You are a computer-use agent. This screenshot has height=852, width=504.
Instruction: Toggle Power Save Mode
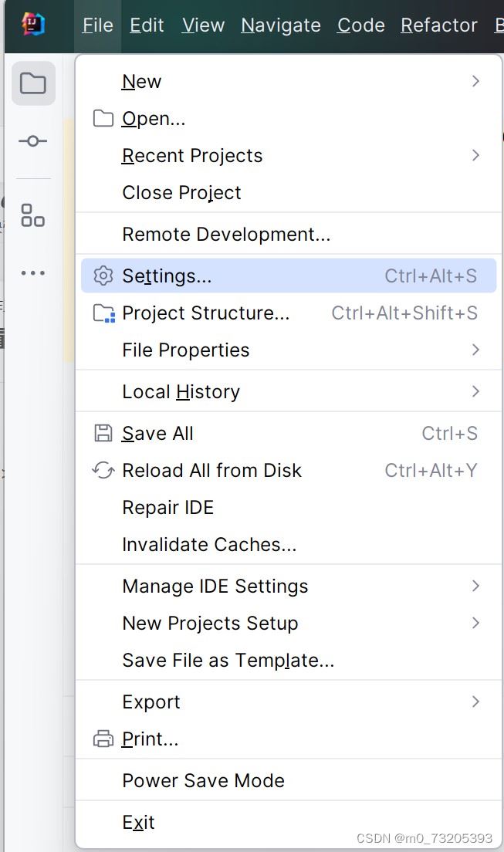tap(203, 780)
